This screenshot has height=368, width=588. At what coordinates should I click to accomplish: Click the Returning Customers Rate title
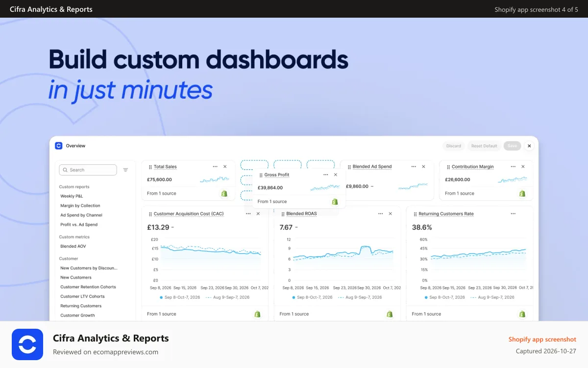tap(446, 214)
